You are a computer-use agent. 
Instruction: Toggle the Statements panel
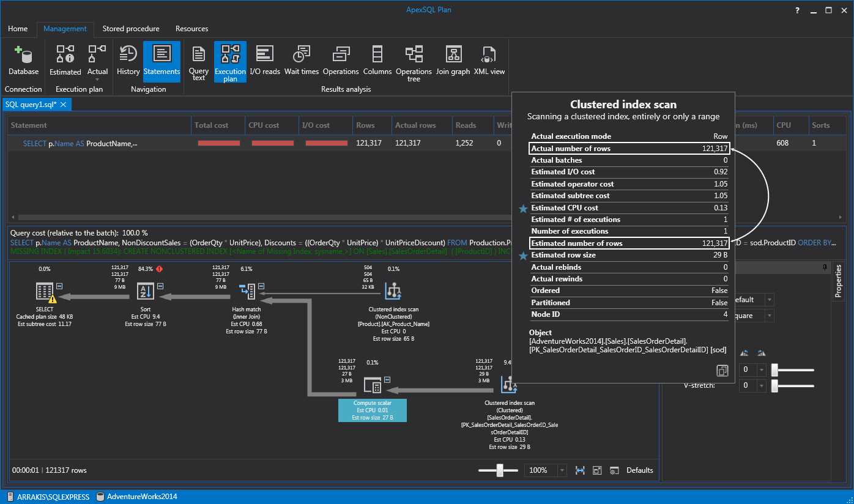click(162, 61)
